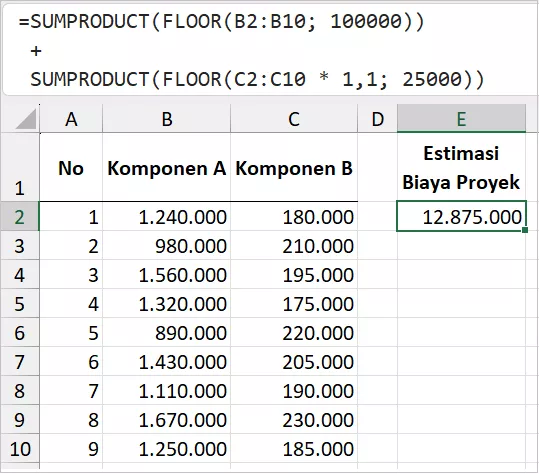Select cell with value 230.000
The width and height of the screenshot is (539, 474).
tap(294, 419)
